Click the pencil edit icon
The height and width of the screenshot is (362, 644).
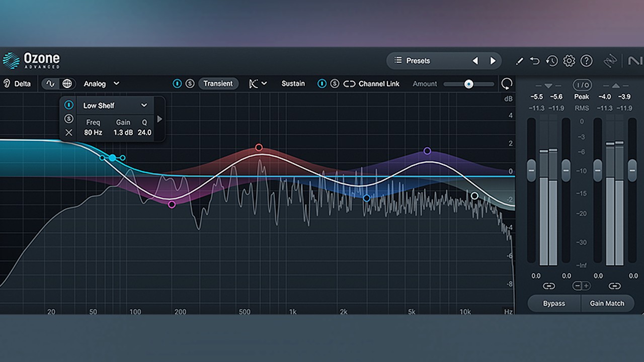tap(519, 61)
